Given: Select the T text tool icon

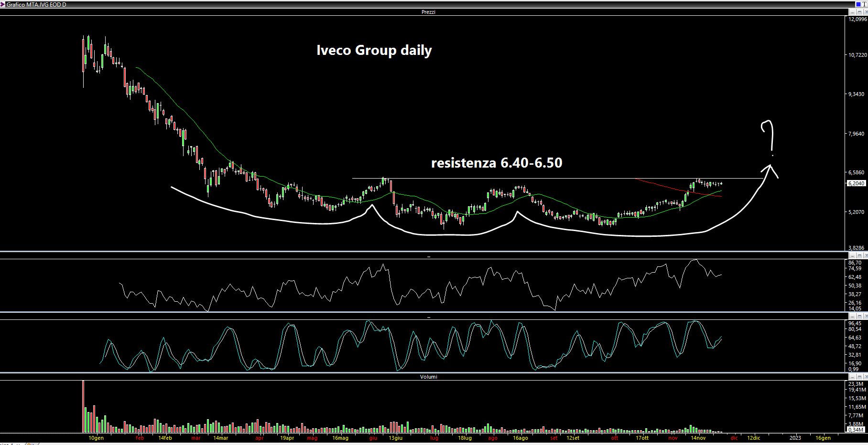Looking at the screenshot, I should (864, 4).
